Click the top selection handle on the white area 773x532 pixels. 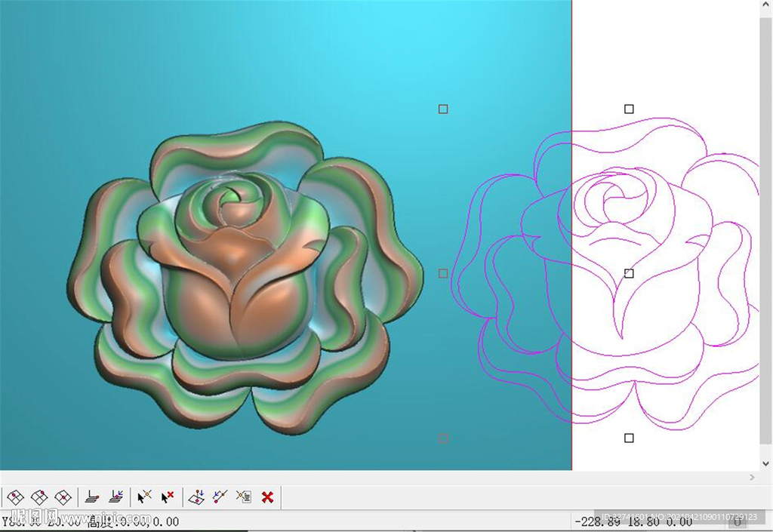coord(629,109)
